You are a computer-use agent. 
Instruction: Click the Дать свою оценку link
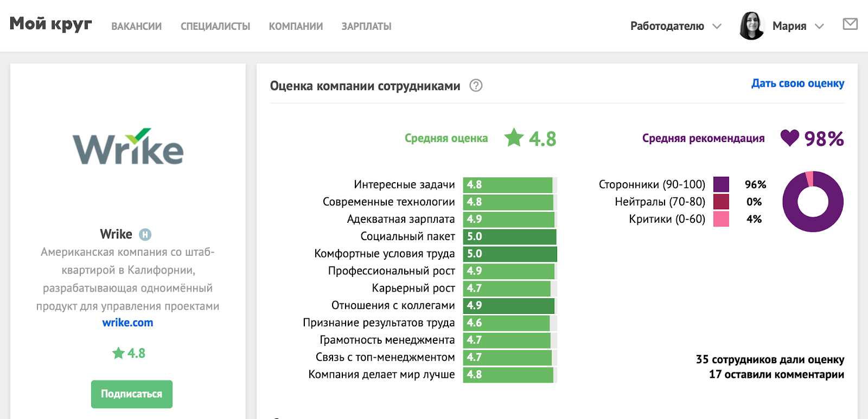797,83
